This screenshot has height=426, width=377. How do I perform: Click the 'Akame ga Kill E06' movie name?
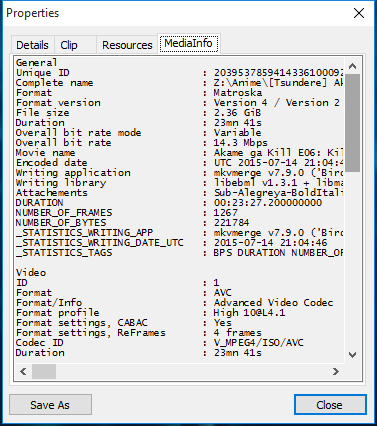click(x=263, y=153)
